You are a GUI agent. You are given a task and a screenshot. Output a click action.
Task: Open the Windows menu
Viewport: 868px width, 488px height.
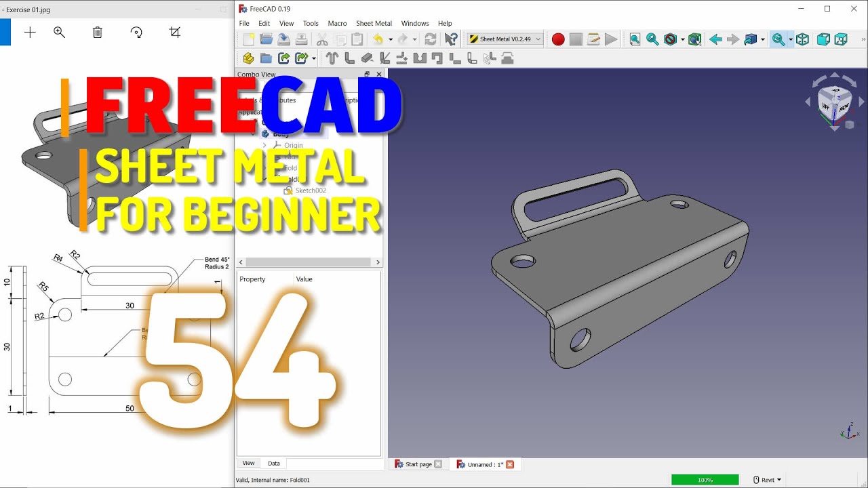click(415, 23)
